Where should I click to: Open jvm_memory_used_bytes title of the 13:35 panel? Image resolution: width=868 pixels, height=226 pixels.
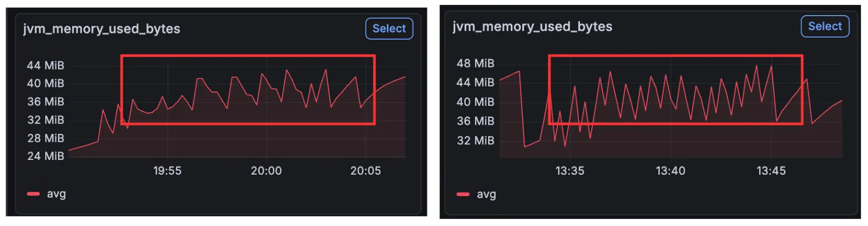pos(532,26)
